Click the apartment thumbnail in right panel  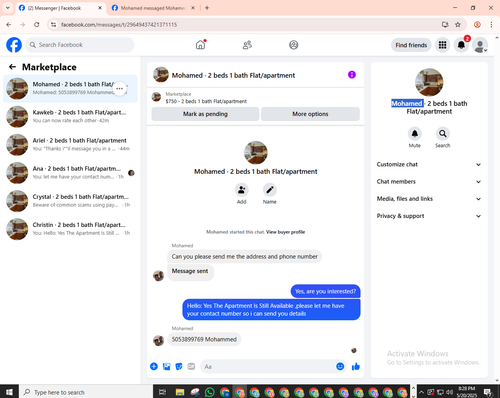429,82
